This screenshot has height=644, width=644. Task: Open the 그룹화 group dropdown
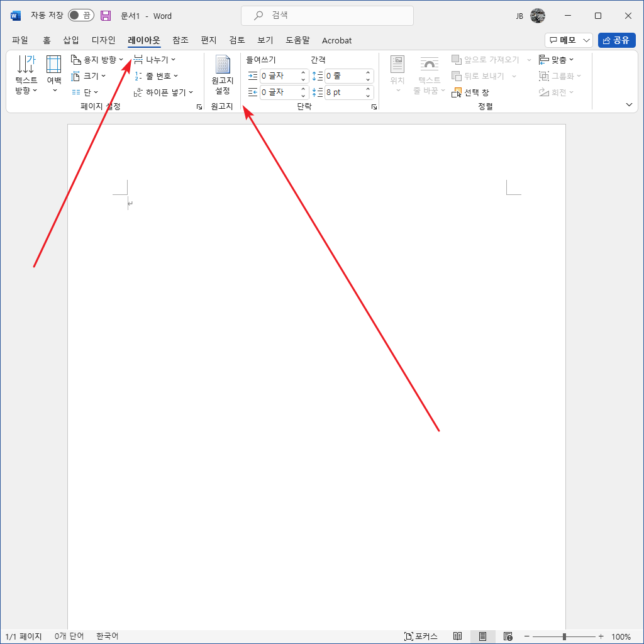click(560, 76)
